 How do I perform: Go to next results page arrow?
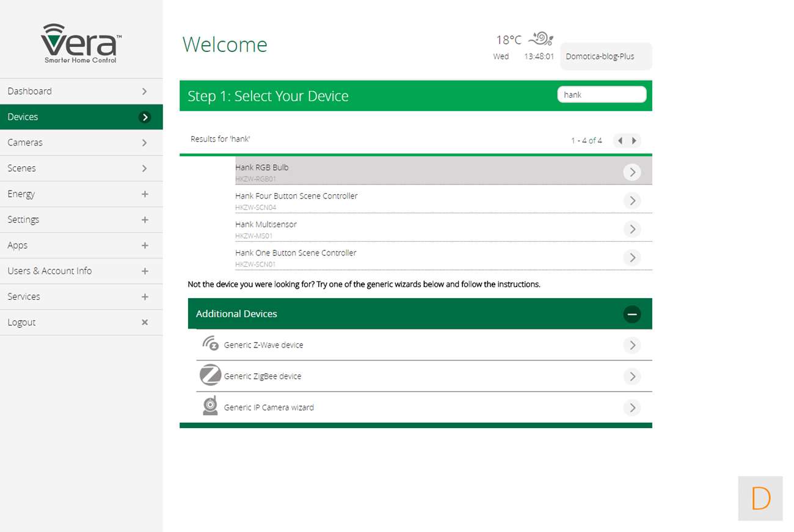point(635,140)
